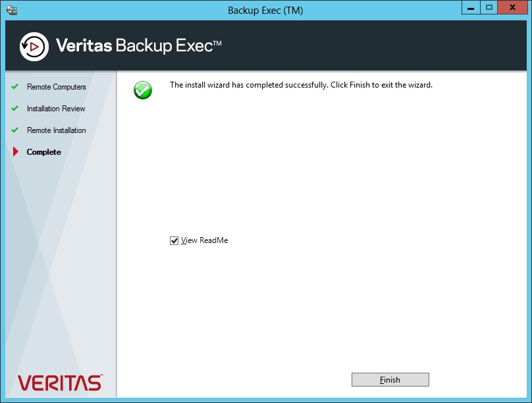Uncheck the View ReadMe checkbox
This screenshot has height=403, width=532.
174,240
